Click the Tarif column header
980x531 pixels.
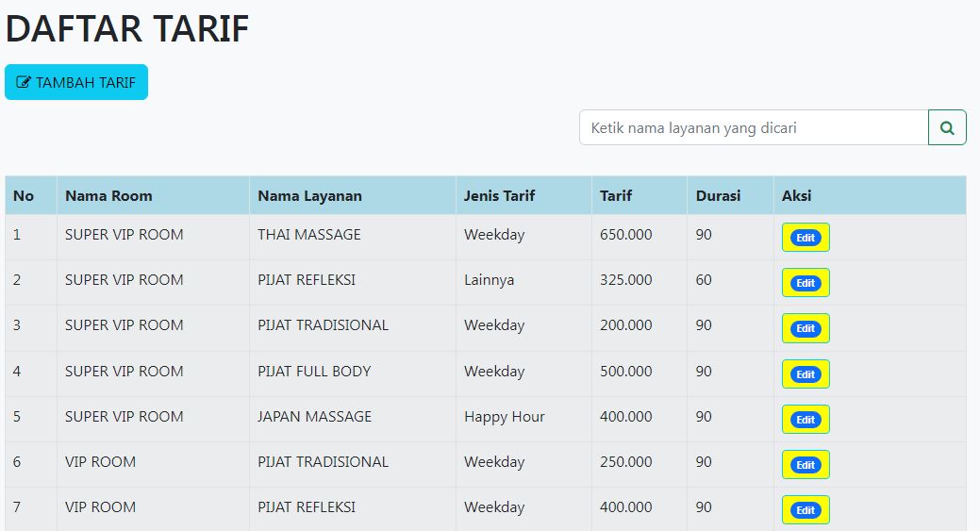point(616,195)
